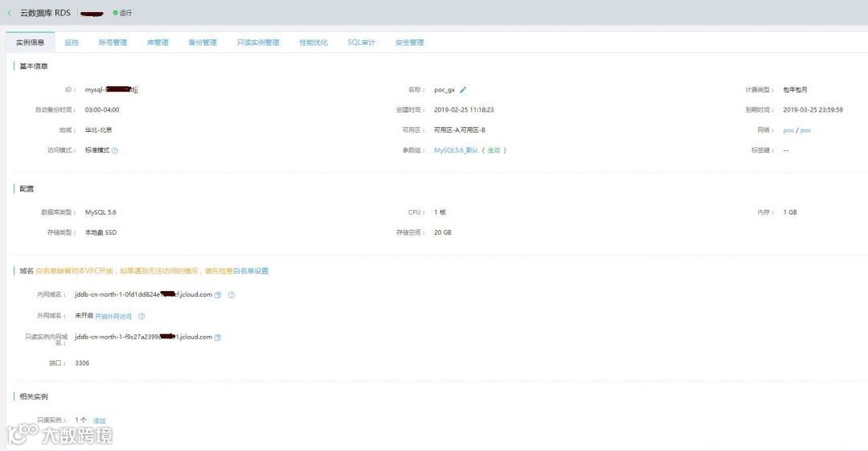Click 添加 to add a read-only instance

pos(99,420)
